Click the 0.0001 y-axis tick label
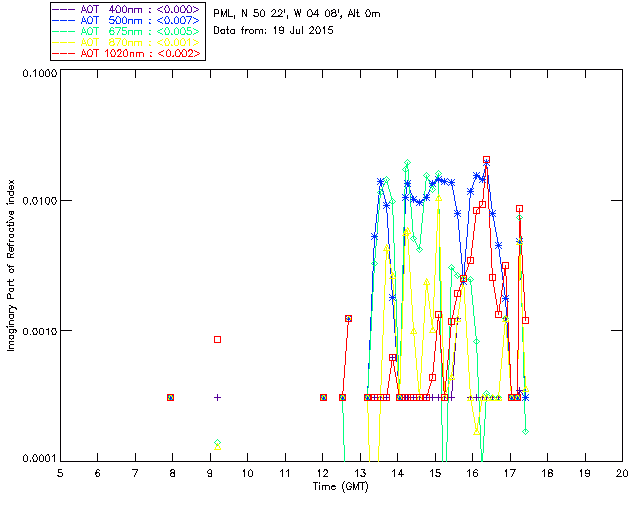Image resolution: width=640 pixels, height=512 pixels. tap(37, 458)
